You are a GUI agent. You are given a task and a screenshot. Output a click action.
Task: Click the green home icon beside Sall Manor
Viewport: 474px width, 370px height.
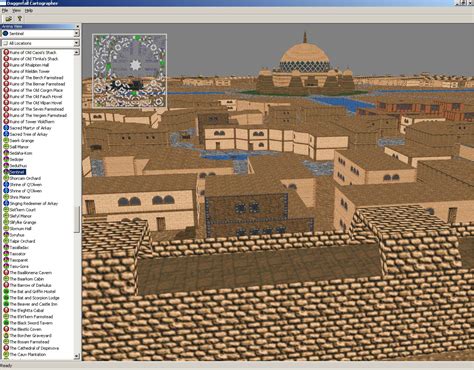6,147
